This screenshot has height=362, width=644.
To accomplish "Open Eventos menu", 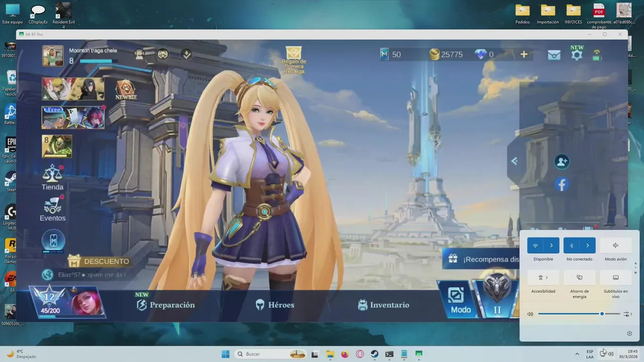I will (x=52, y=209).
